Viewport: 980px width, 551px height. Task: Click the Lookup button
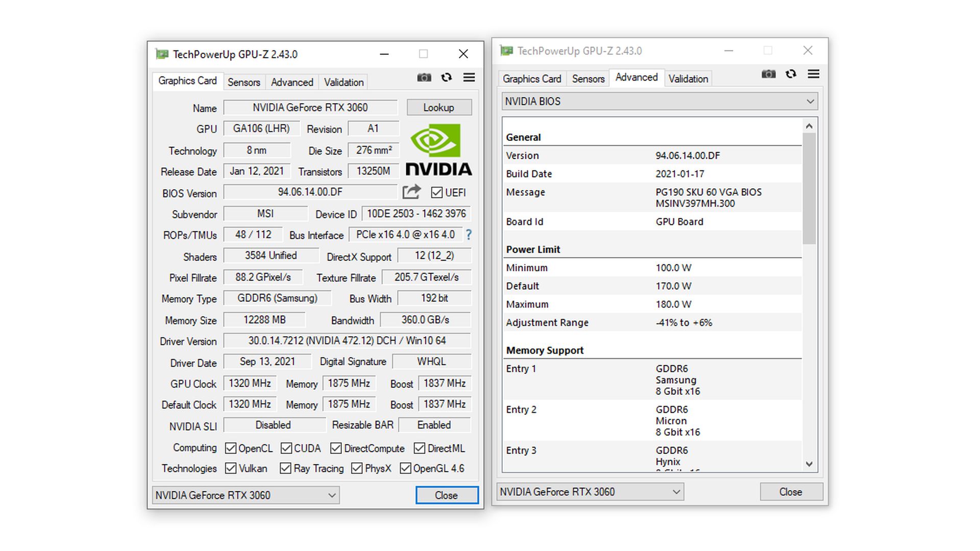point(439,107)
